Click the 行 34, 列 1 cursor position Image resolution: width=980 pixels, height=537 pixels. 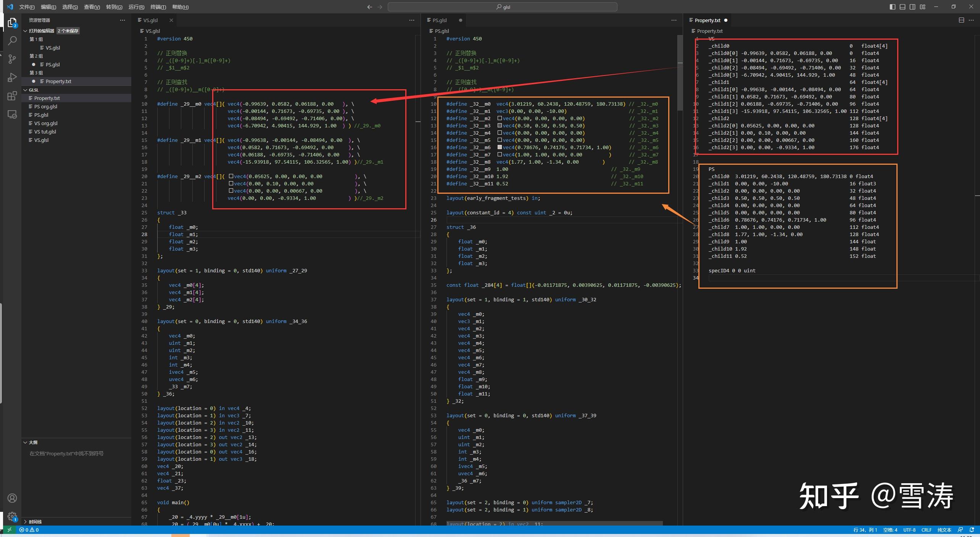click(865, 530)
